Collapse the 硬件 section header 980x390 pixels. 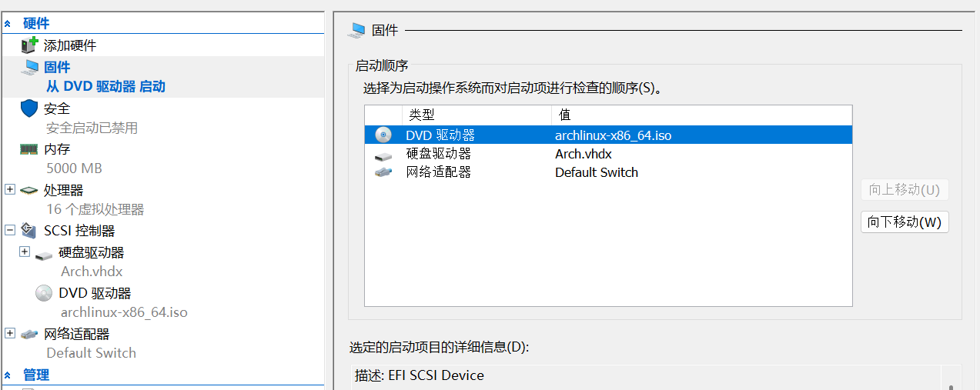(x=8, y=24)
